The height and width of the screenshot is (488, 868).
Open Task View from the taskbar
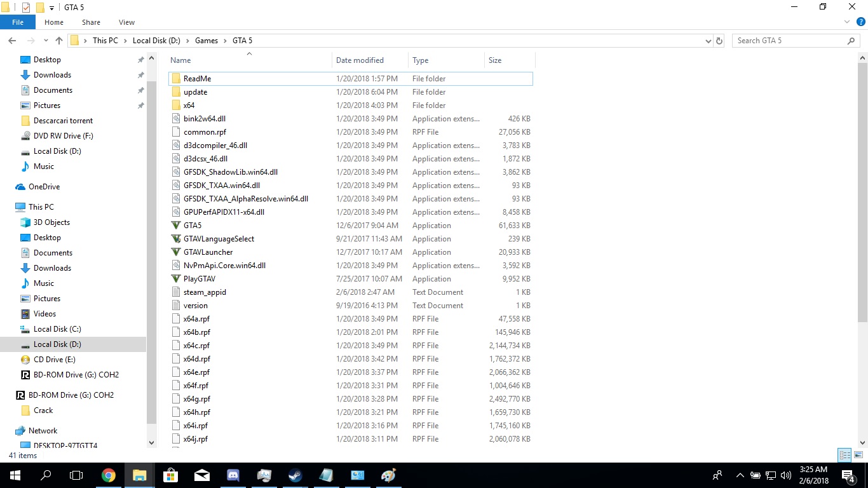pos(76,475)
